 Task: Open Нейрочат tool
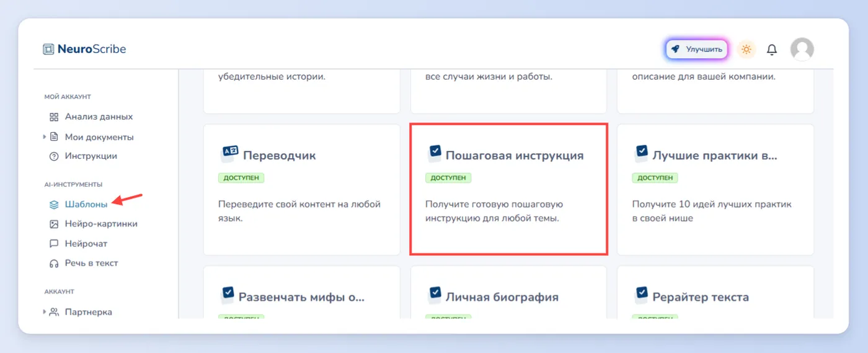pyautogui.click(x=86, y=244)
